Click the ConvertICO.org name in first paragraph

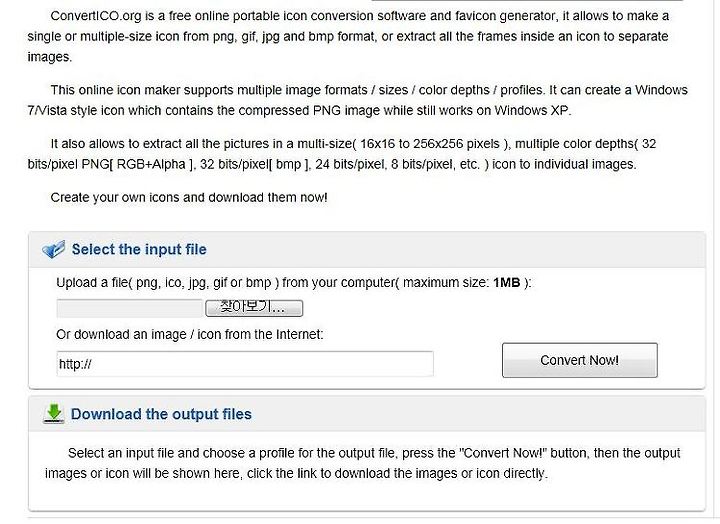[96, 16]
